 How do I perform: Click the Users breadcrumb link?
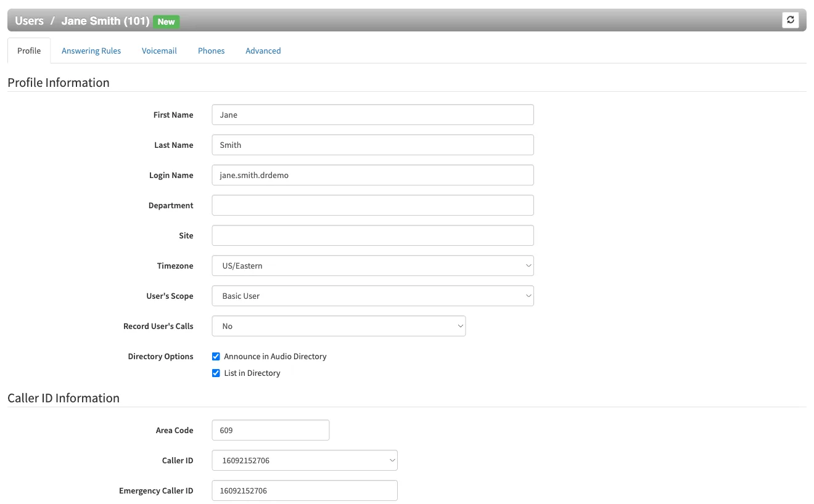coord(29,20)
